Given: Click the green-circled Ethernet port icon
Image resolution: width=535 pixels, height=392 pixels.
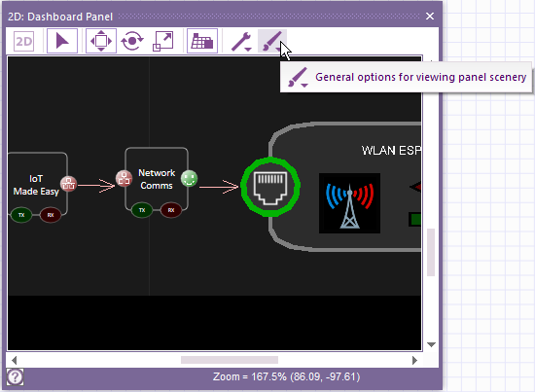Looking at the screenshot, I should click(x=270, y=187).
